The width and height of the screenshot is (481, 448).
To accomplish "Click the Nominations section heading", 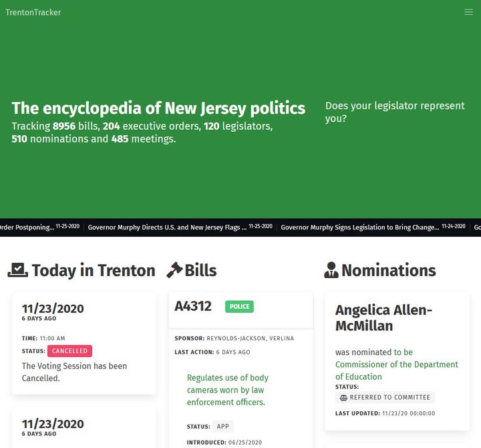I will click(389, 271).
